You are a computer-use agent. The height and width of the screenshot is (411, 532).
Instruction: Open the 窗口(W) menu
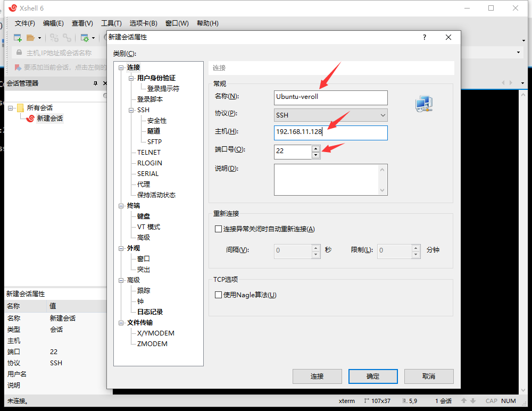[177, 23]
